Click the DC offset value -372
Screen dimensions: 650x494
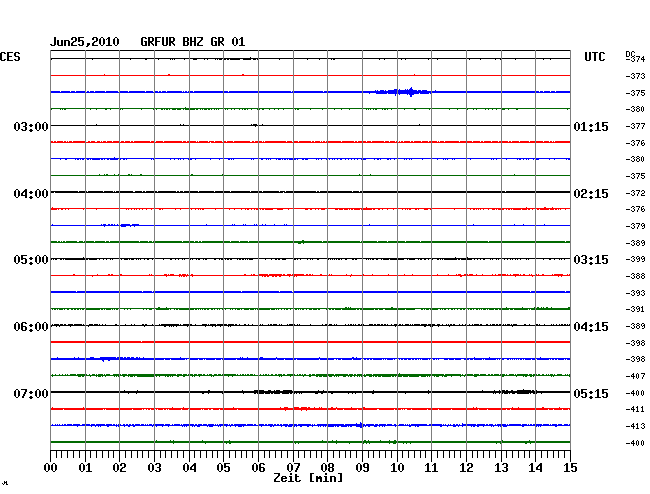635,193
